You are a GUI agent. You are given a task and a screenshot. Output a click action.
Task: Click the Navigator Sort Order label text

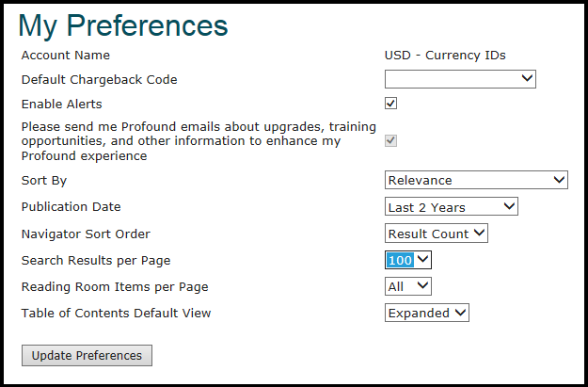coord(86,234)
